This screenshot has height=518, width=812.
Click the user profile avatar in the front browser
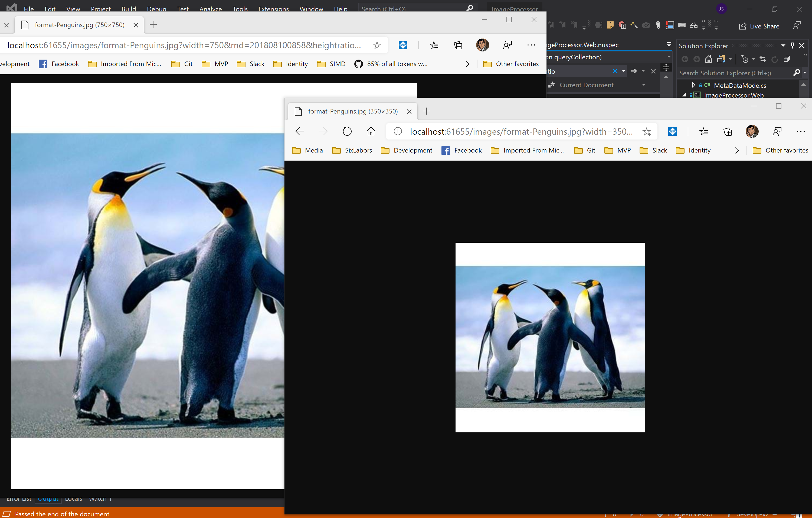pos(752,131)
